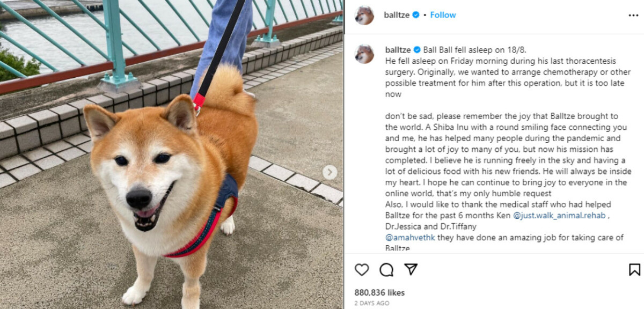This screenshot has width=644, height=309.
Task: Visit the @just.walk_animal.rehab mention
Action: coord(560,216)
